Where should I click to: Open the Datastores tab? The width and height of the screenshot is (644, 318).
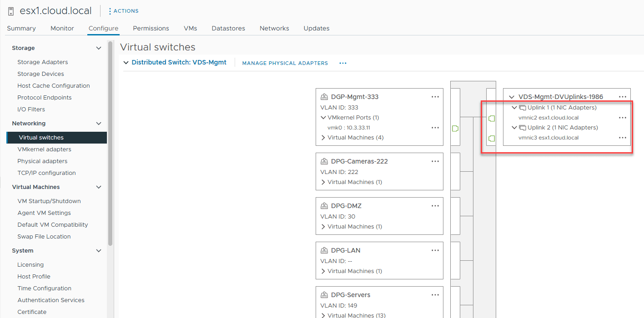click(x=228, y=28)
